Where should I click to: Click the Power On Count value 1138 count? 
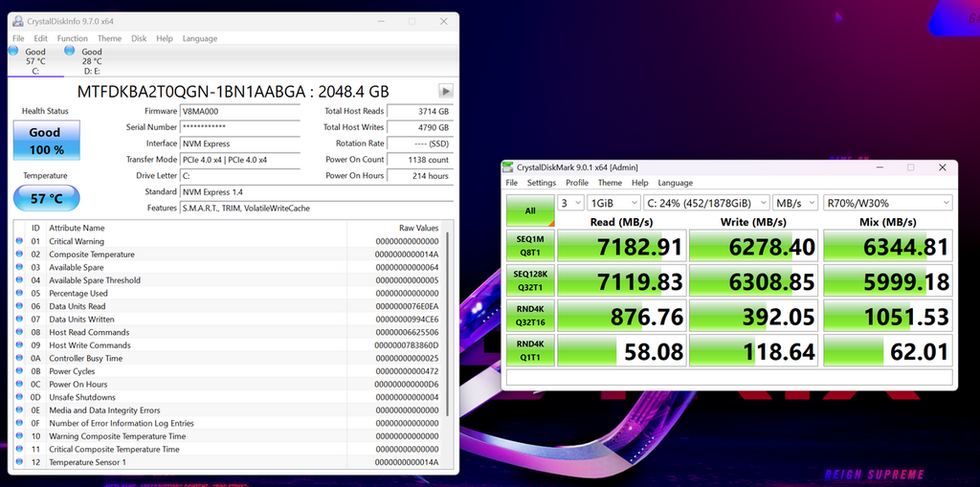pos(420,160)
